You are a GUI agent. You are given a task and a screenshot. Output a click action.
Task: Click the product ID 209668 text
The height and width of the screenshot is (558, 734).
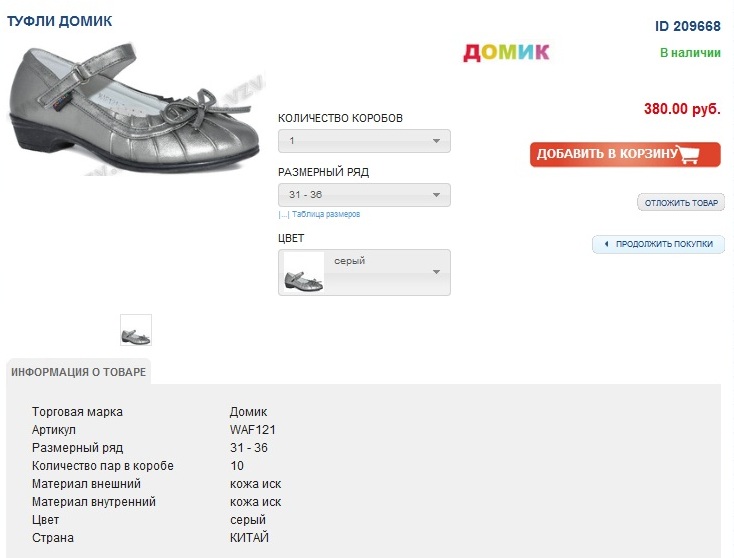pos(687,26)
